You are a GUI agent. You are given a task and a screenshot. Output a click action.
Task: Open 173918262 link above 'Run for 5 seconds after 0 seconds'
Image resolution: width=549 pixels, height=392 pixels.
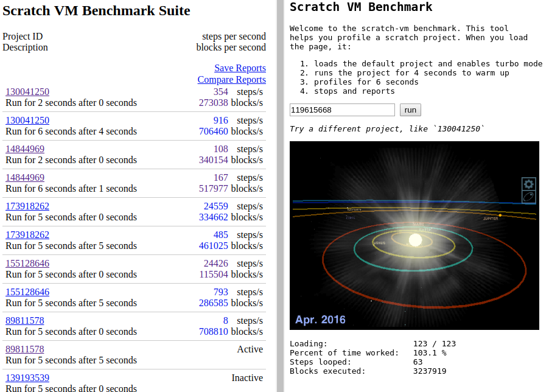tap(27, 206)
